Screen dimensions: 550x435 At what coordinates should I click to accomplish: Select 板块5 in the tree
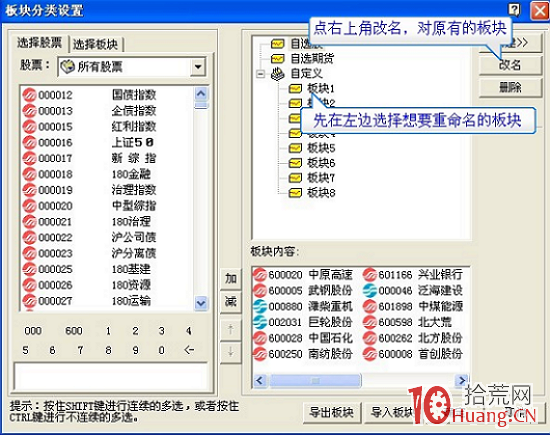tap(321, 148)
